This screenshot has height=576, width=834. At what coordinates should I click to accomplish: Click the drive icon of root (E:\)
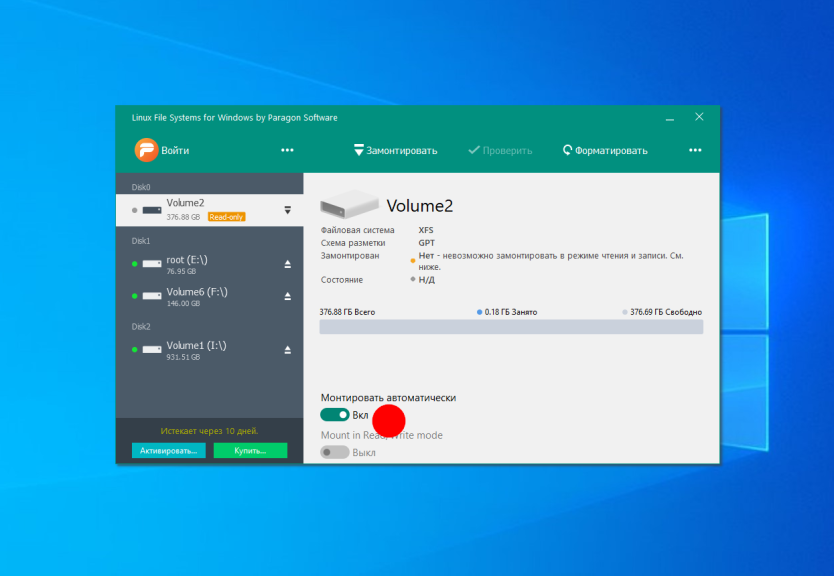click(152, 264)
